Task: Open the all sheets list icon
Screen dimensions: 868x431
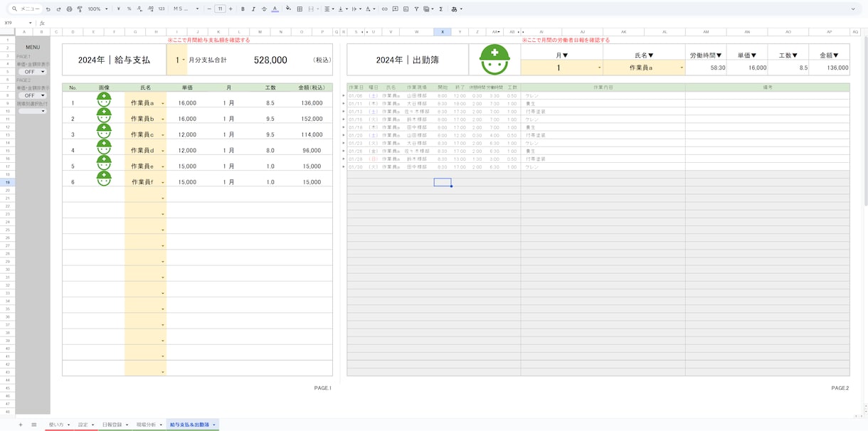Action: tap(33, 425)
